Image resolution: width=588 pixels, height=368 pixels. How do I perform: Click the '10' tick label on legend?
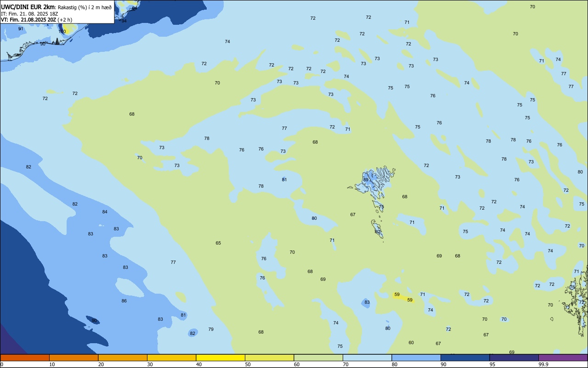52,364
